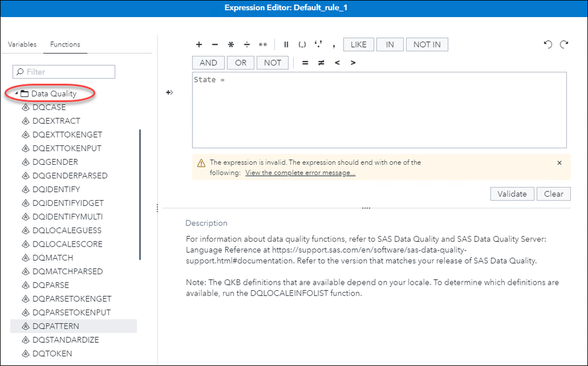Switch to the Variables tab
Image resolution: width=588 pixels, height=366 pixels.
pyautogui.click(x=22, y=45)
